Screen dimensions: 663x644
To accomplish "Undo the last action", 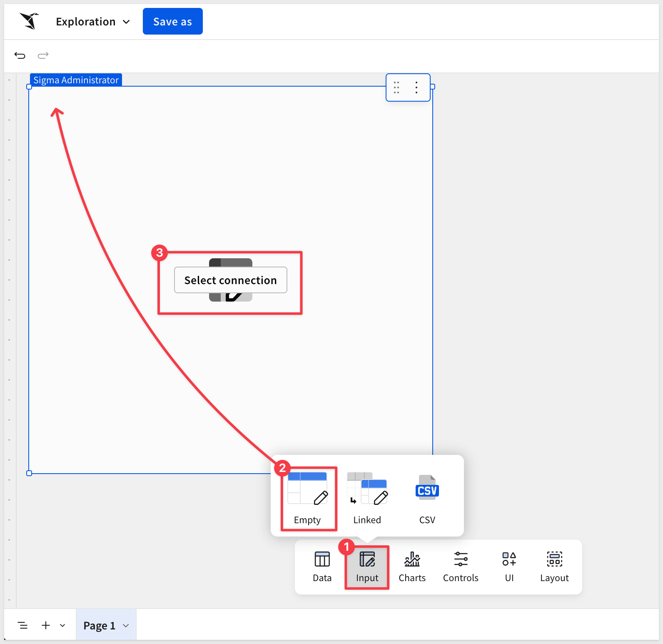I will click(20, 55).
